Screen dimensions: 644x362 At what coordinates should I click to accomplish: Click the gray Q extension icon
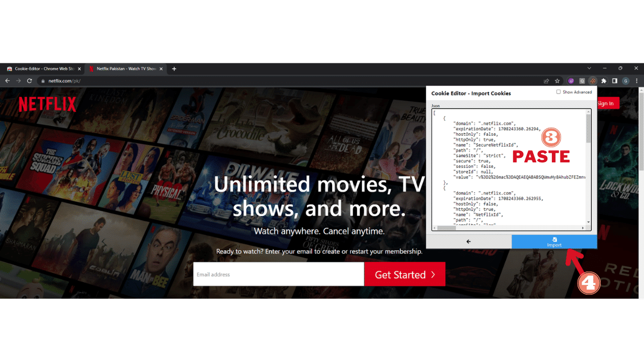[582, 81]
